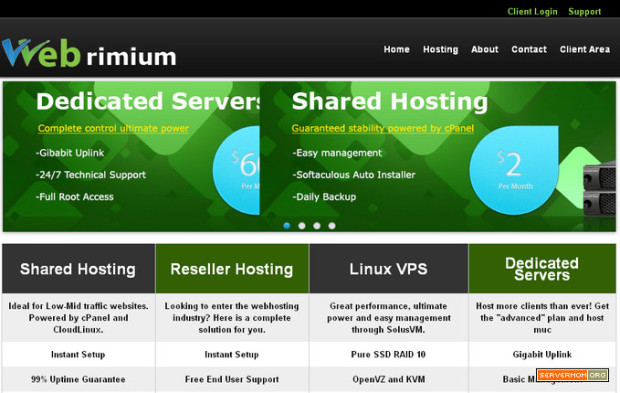Click the server hardware image
620x393 pixels.
coord(599,188)
